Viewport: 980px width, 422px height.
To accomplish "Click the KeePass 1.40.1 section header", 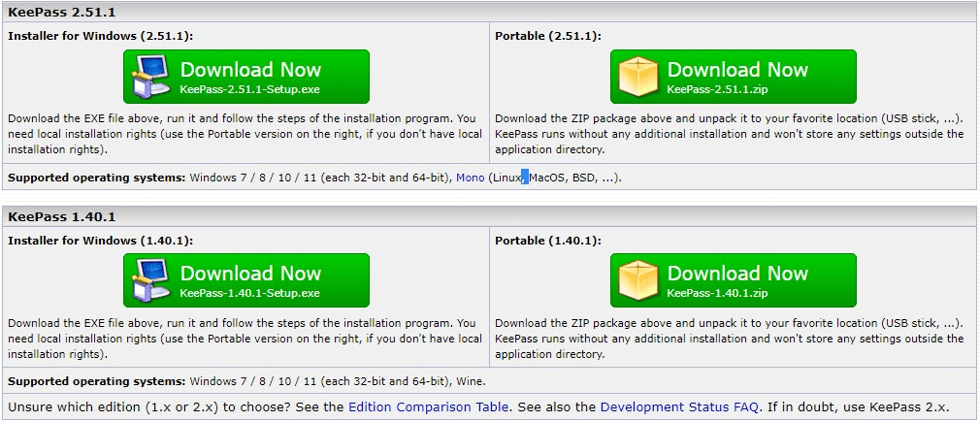I will tap(489, 216).
